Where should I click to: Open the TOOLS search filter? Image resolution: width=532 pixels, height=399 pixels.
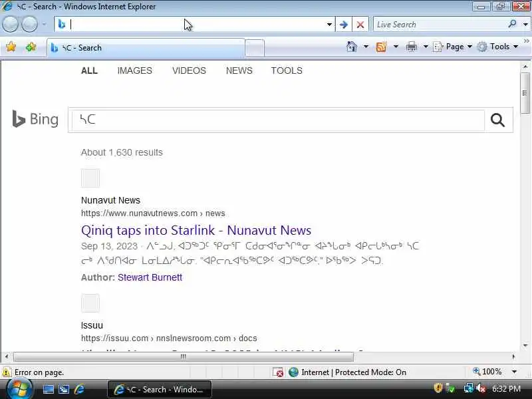pos(287,70)
